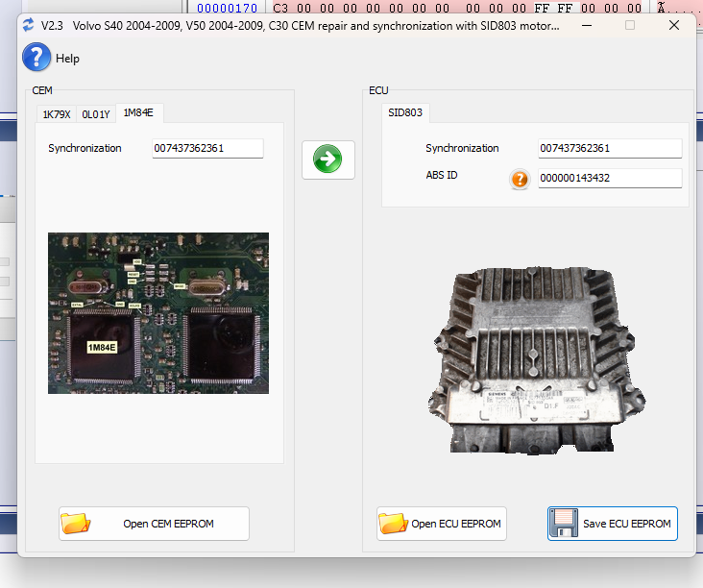Image resolution: width=703 pixels, height=588 pixels.
Task: Select the SID803 ECU tab
Action: coord(404,113)
